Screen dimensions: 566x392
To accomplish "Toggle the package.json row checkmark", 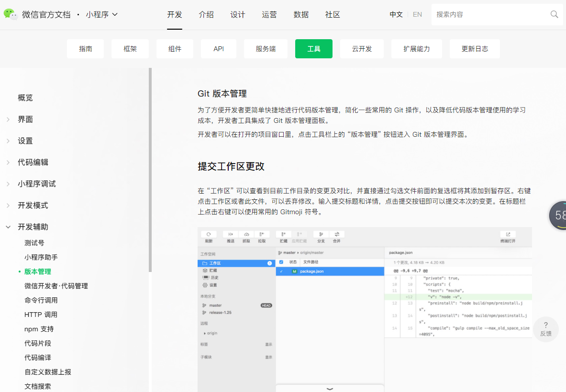I will click(281, 271).
